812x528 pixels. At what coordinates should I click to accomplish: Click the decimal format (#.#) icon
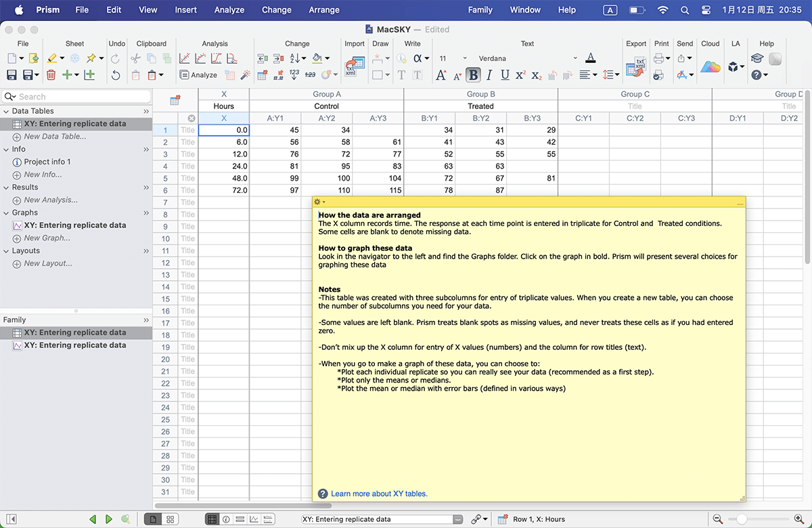pyautogui.click(x=278, y=75)
